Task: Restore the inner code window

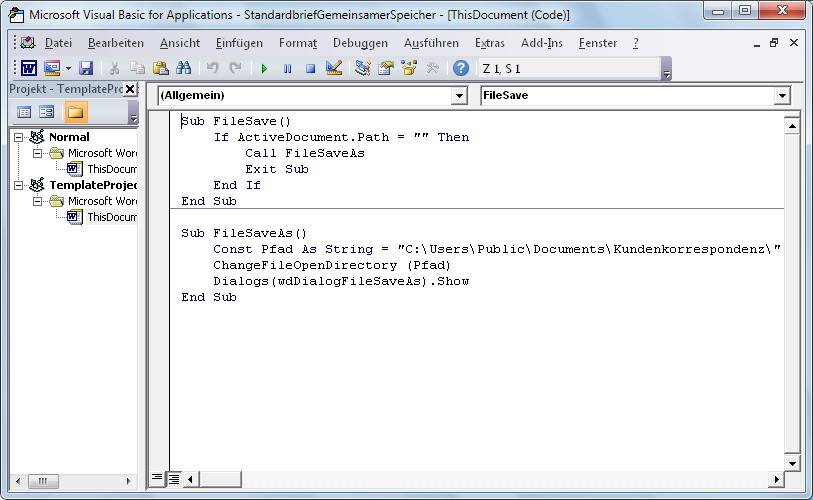Action: pos(774,43)
